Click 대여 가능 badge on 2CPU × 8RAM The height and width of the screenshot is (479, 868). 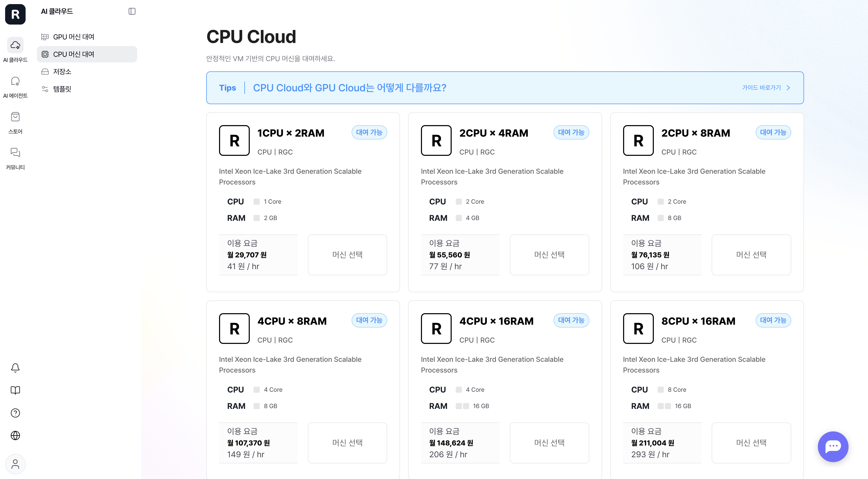773,132
